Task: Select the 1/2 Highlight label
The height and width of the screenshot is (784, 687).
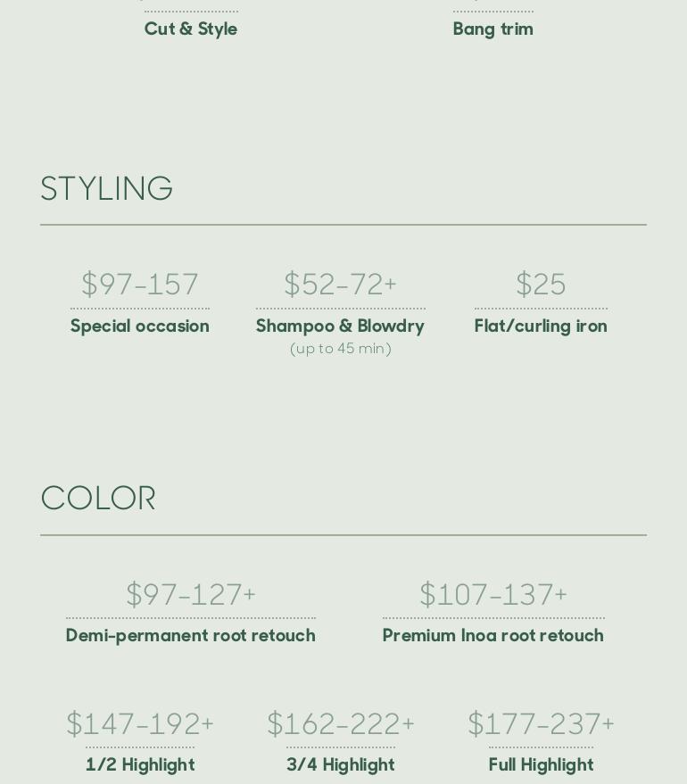Action: click(x=140, y=764)
